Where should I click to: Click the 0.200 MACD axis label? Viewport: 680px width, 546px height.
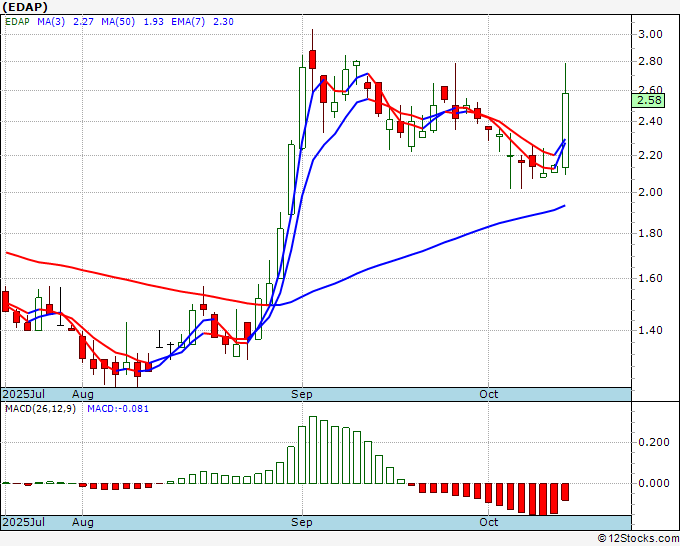coord(654,442)
